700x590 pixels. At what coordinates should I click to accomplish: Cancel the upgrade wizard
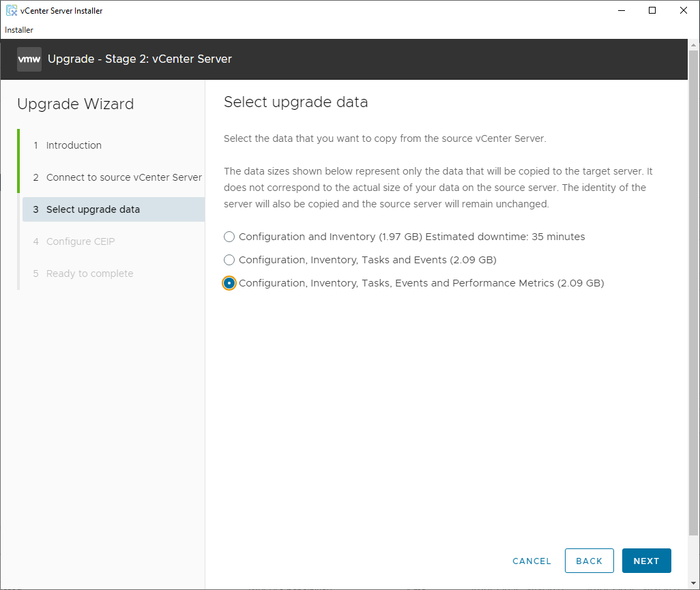click(531, 561)
